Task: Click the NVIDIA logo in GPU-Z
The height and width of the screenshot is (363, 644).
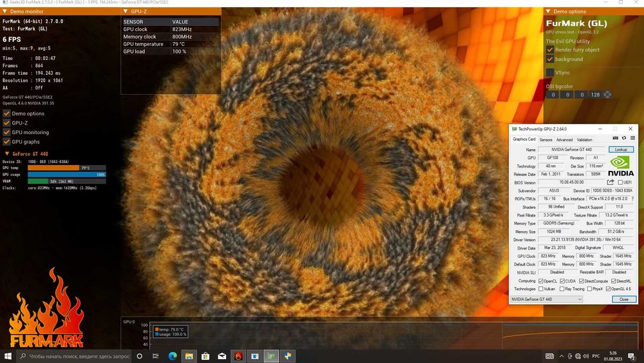Action: (621, 166)
